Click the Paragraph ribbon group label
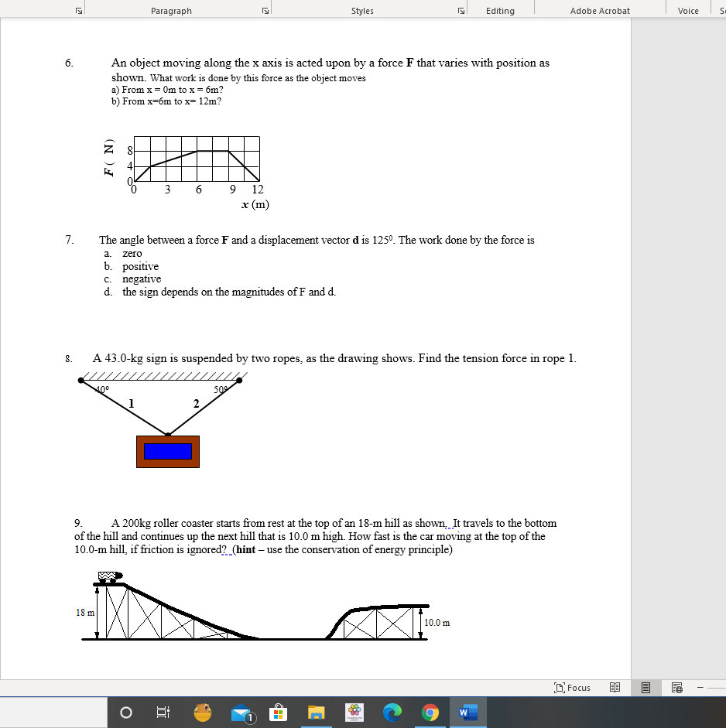The height and width of the screenshot is (728, 726). [172, 10]
